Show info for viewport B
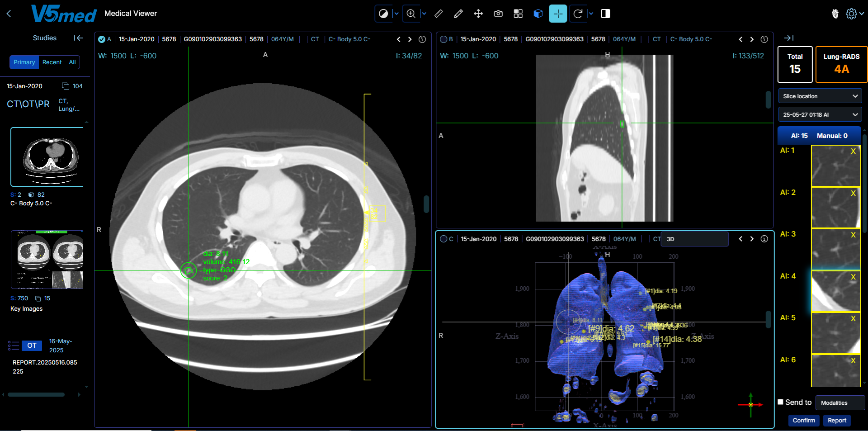Viewport: 868px width, 431px height. [x=764, y=39]
